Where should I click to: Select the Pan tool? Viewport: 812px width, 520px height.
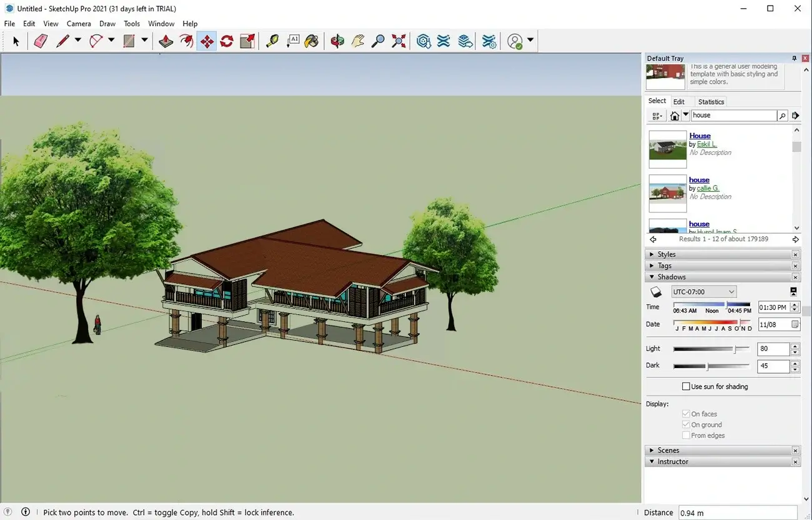(x=357, y=41)
